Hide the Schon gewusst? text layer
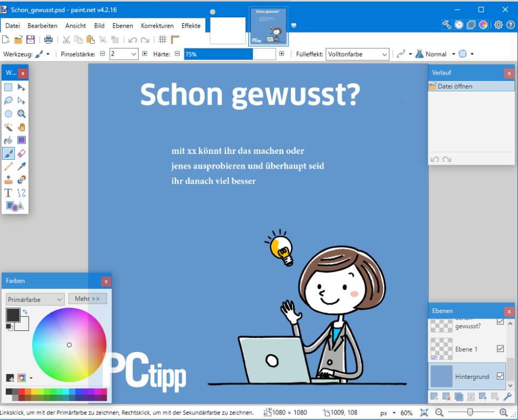 (499, 322)
